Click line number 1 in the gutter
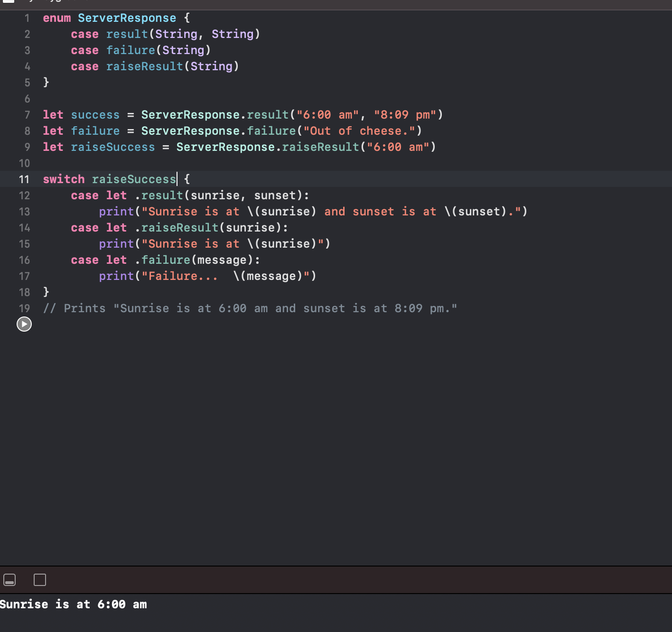672x632 pixels. (x=27, y=18)
